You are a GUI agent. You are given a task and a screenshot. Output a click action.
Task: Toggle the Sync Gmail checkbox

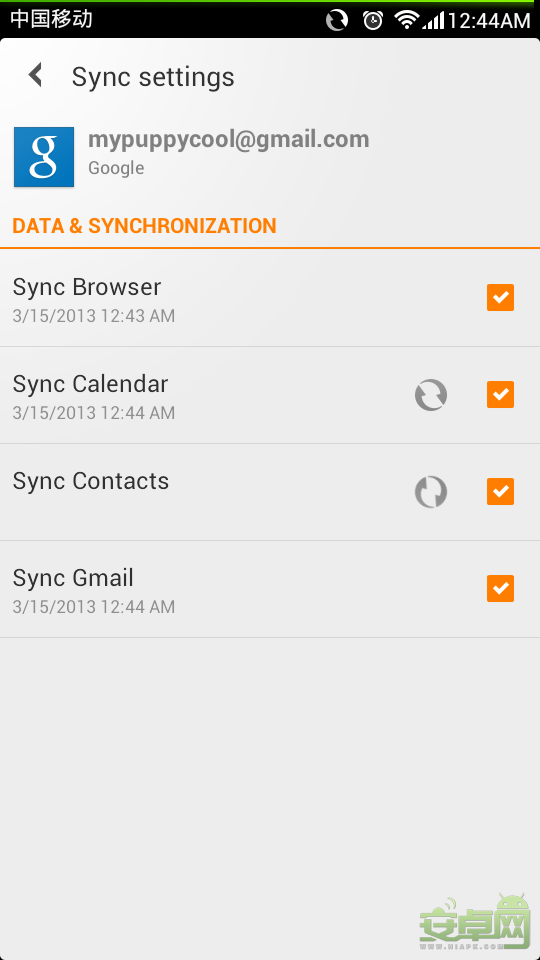tap(500, 588)
